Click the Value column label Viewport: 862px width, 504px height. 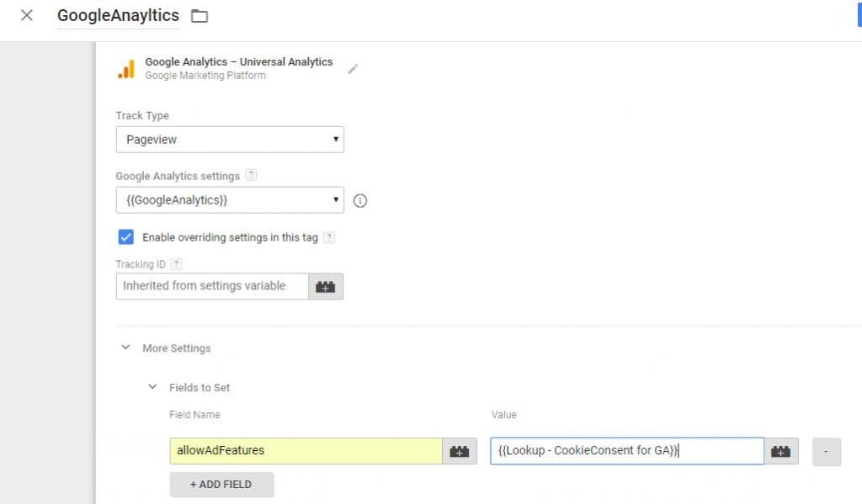click(504, 415)
